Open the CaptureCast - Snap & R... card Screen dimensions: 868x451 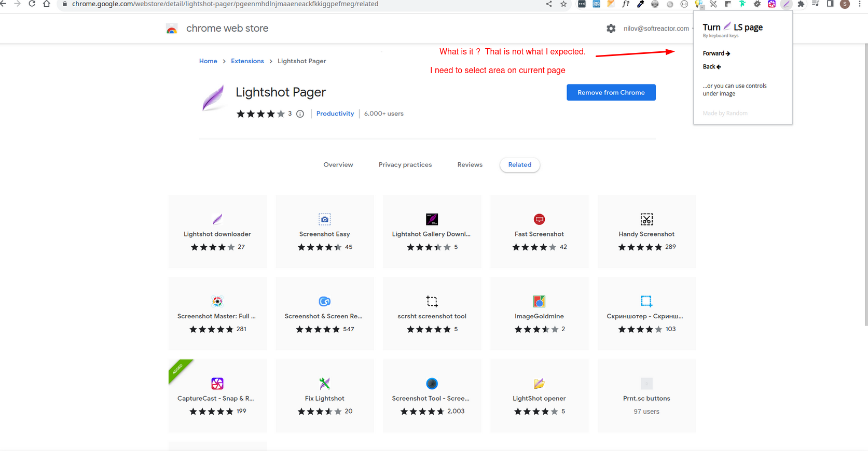(x=217, y=396)
